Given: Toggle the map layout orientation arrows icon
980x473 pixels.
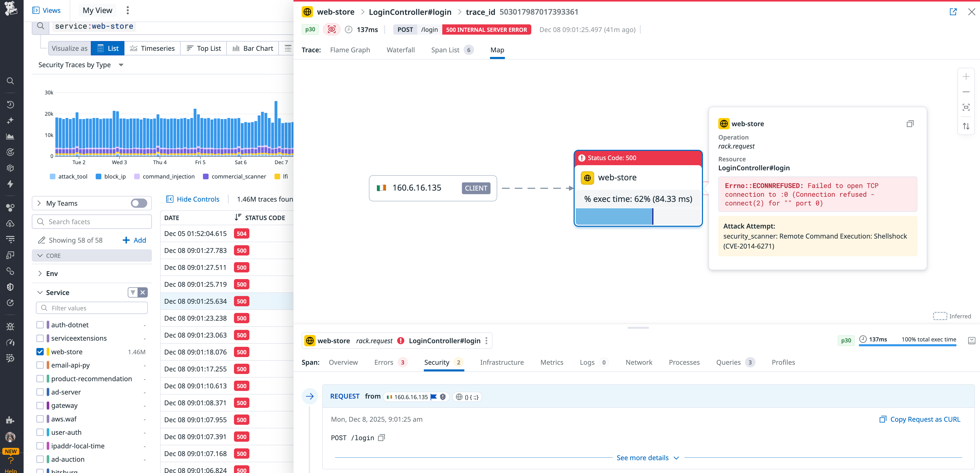Looking at the screenshot, I should coord(966,126).
